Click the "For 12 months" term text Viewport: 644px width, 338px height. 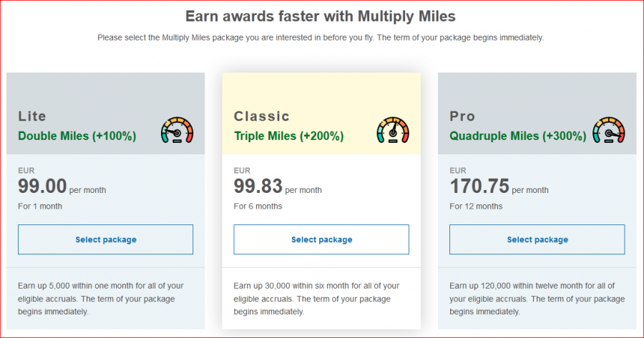pos(476,207)
